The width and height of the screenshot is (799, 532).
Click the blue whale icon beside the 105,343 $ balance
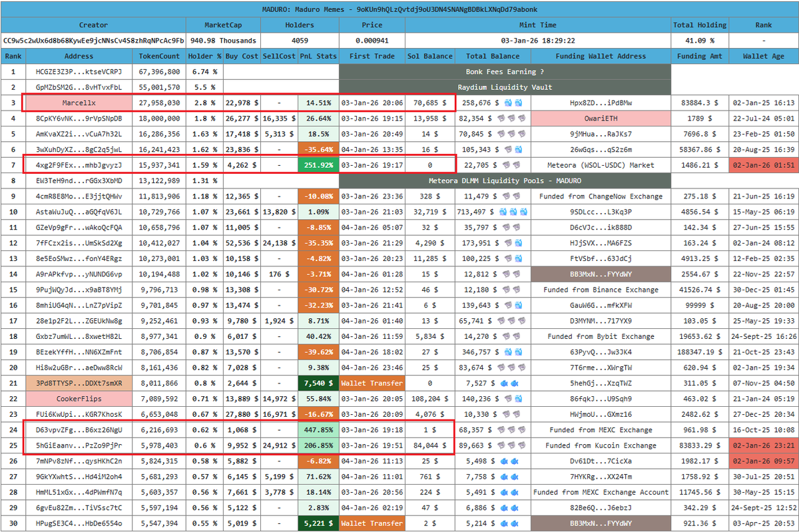[517, 148]
